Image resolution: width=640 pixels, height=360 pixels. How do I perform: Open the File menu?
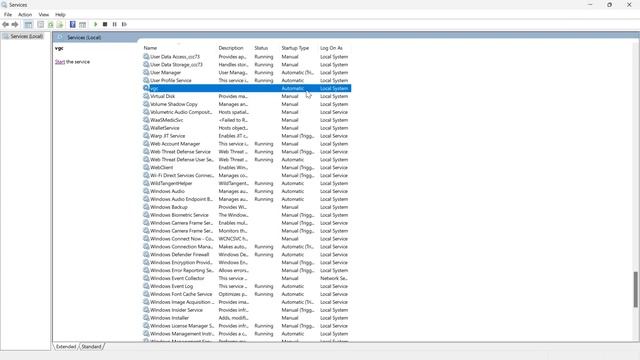[8, 15]
